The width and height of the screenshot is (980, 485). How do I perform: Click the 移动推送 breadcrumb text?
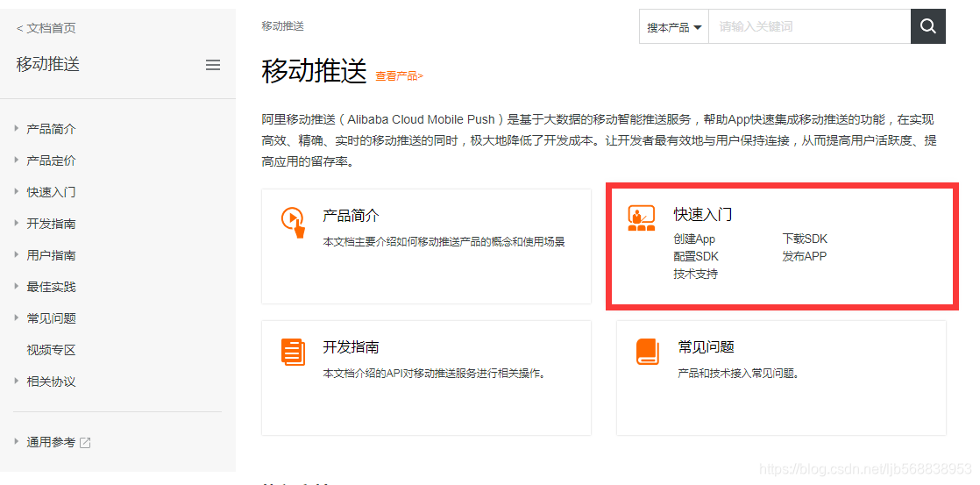tap(282, 26)
